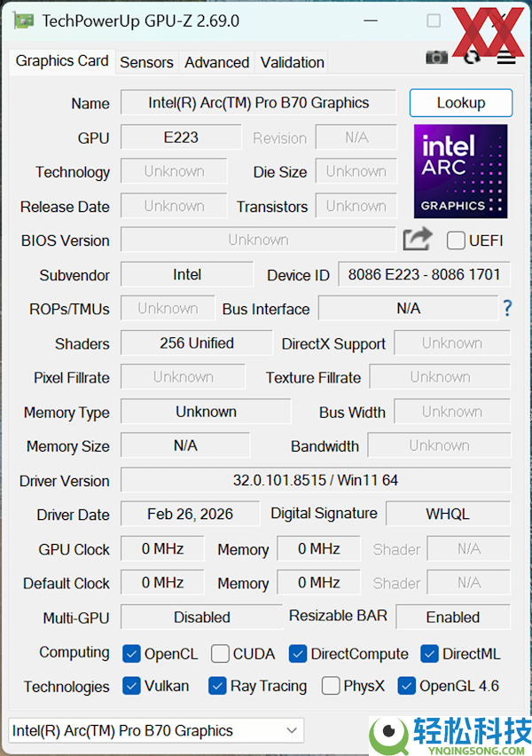Uncheck the DirectCompute option

pos(297,653)
